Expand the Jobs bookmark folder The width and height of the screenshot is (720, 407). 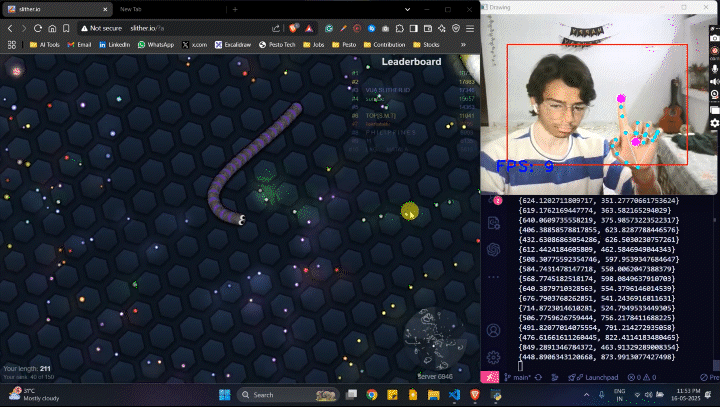pos(314,45)
